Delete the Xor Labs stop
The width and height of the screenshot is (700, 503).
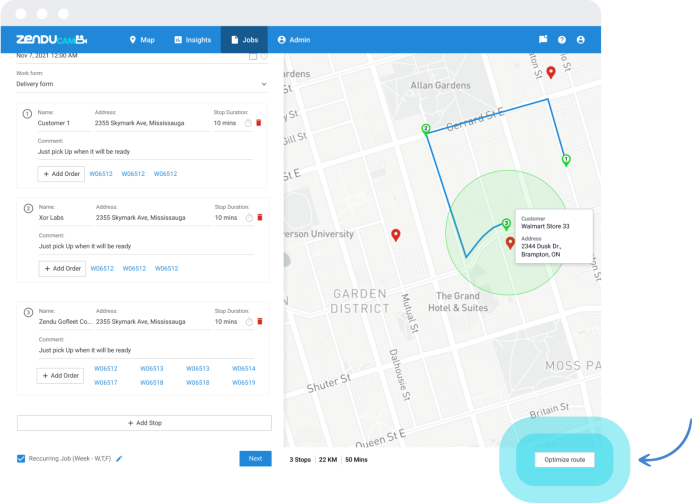259,217
